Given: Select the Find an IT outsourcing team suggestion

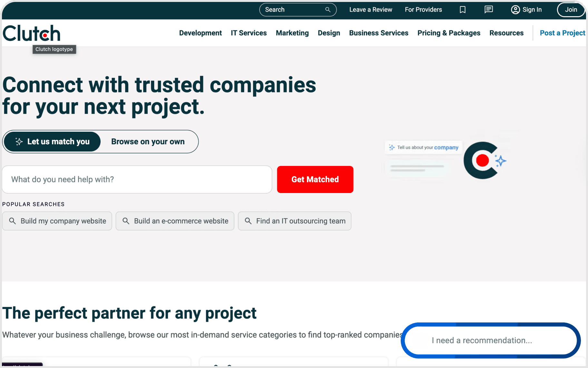Looking at the screenshot, I should (295, 221).
